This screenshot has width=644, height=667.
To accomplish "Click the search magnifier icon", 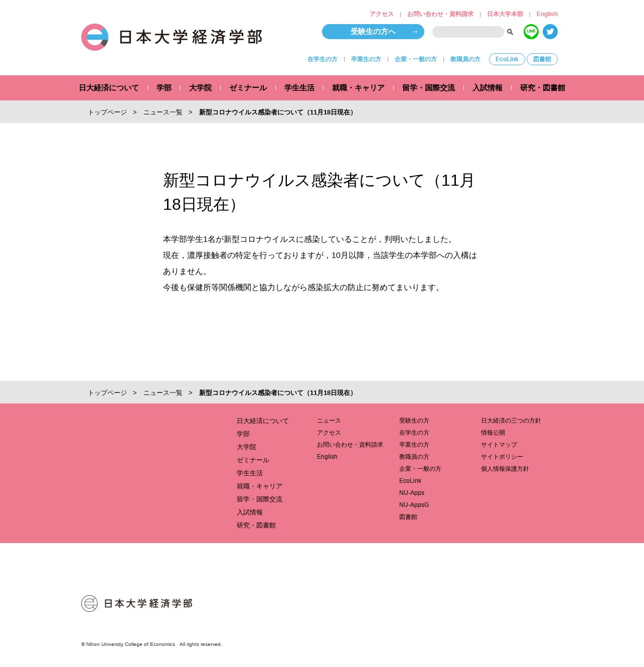I will coord(510,32).
